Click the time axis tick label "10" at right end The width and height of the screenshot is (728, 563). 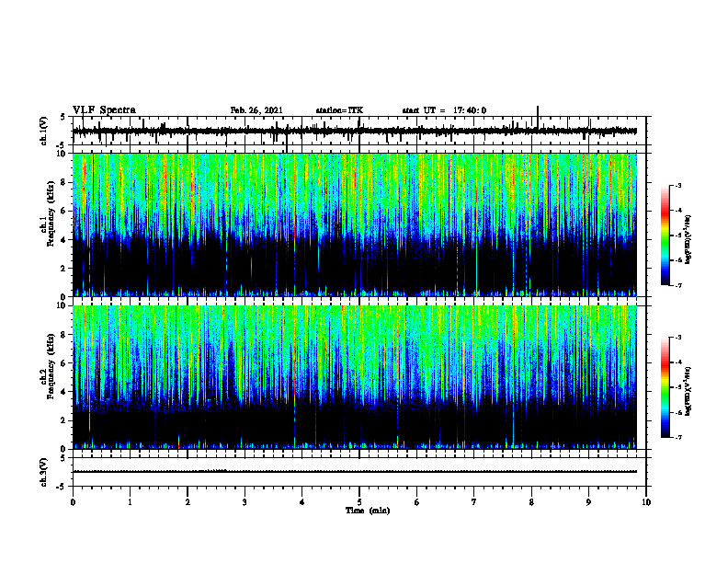(646, 502)
